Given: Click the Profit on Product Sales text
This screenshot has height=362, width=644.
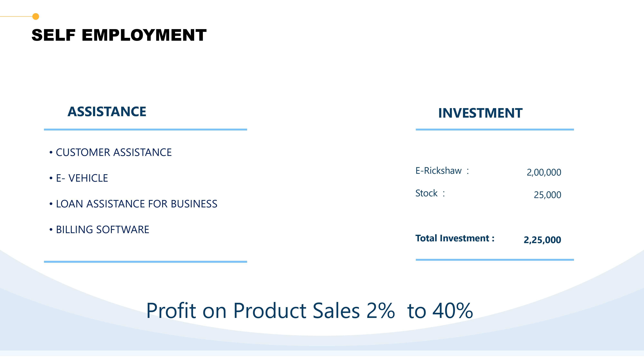Looking at the screenshot, I should click(309, 311).
